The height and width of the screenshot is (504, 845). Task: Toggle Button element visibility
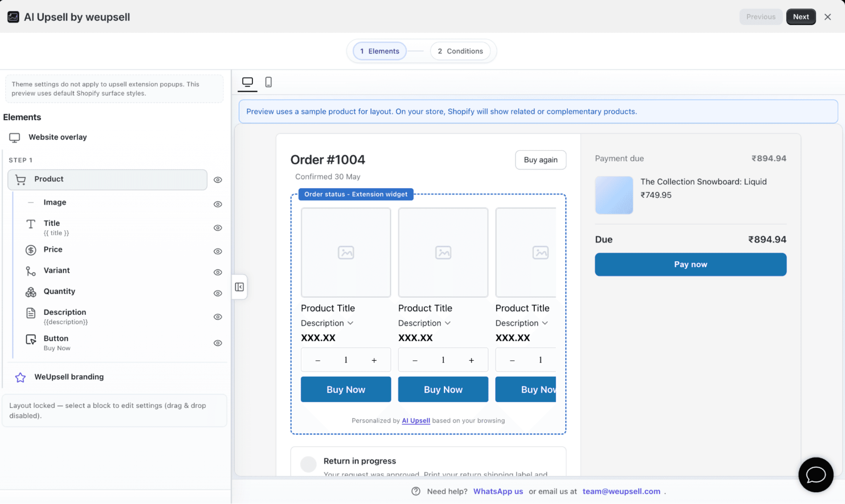click(x=218, y=343)
